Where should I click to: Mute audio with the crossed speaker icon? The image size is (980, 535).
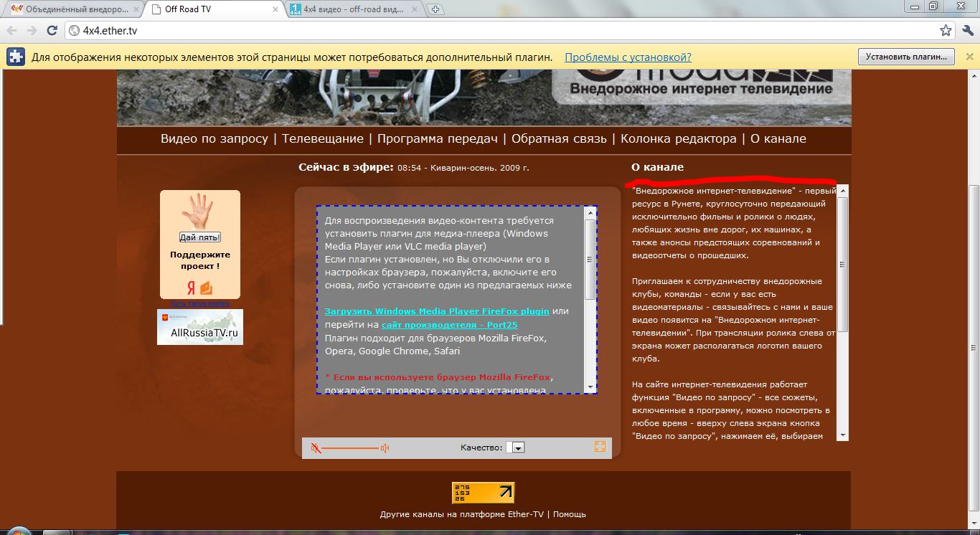tap(316, 448)
